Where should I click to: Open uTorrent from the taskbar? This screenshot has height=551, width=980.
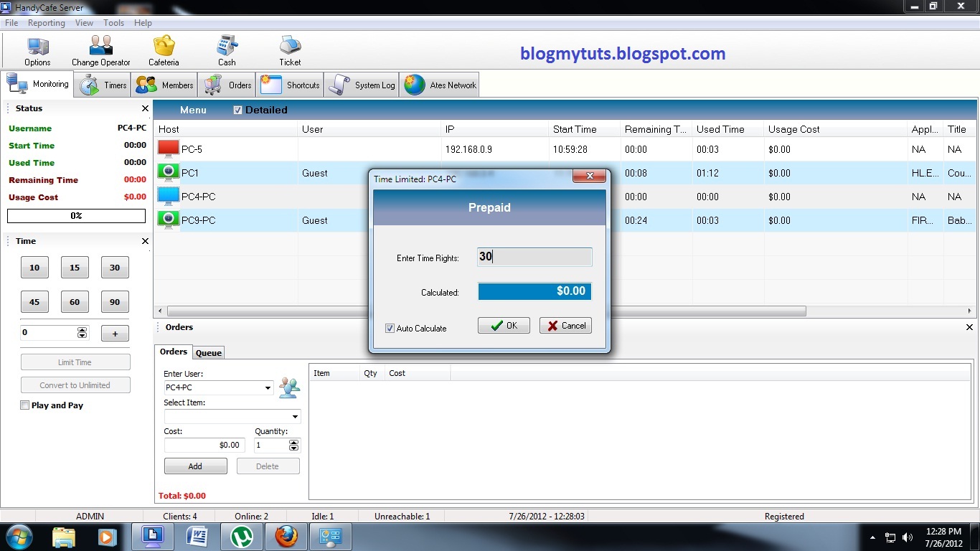click(241, 537)
